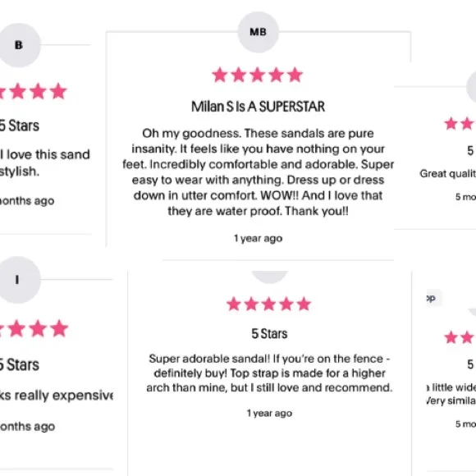Viewport: 476px width, 476px height.
Task: Click stars above the Great quality review
Action: point(460,124)
